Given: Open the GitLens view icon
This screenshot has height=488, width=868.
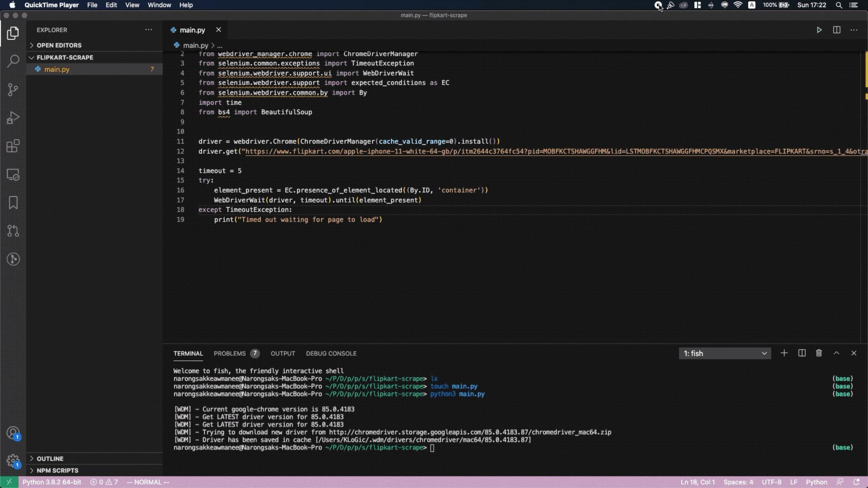Looking at the screenshot, I should point(13,259).
